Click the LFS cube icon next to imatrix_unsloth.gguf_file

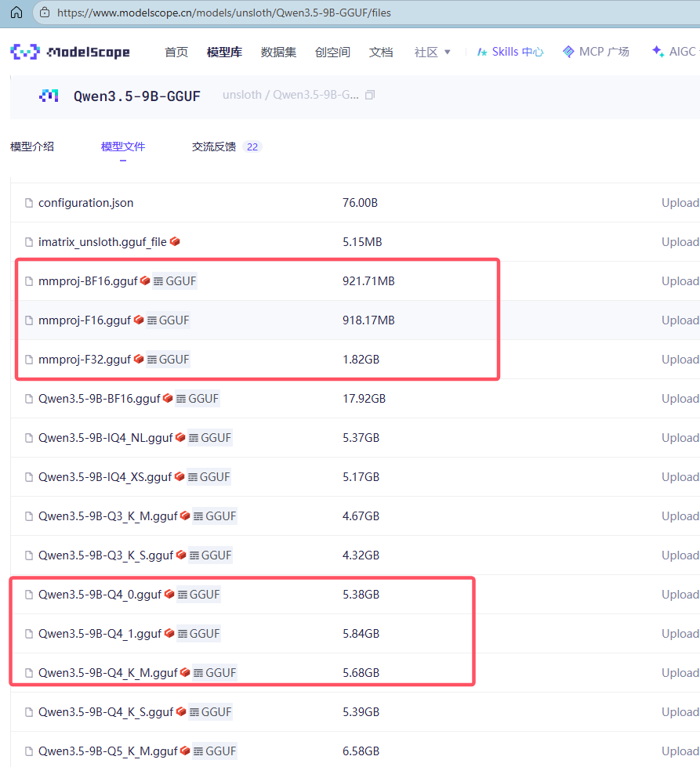click(x=176, y=241)
